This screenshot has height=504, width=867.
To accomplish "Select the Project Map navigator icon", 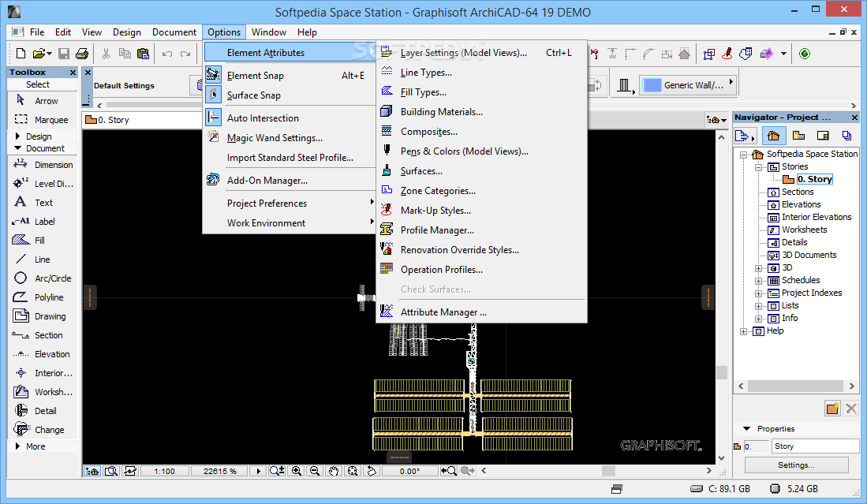I will (x=774, y=136).
